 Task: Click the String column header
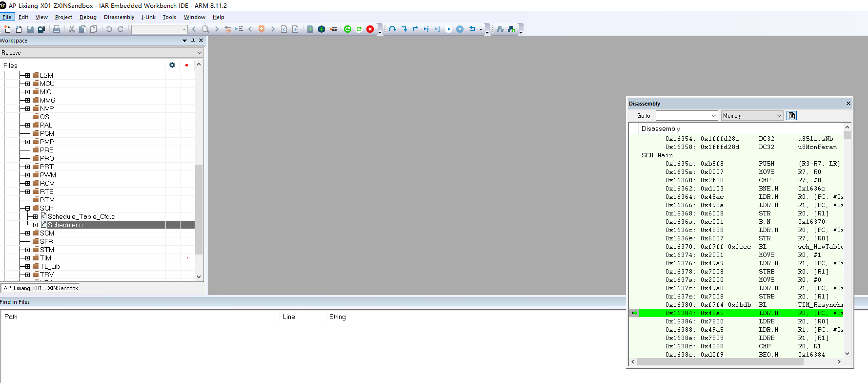pos(337,317)
